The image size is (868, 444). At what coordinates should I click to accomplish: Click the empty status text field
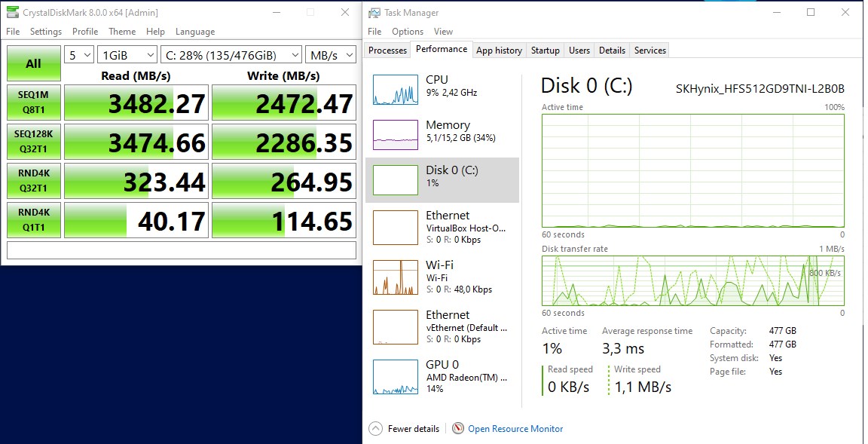[181, 250]
